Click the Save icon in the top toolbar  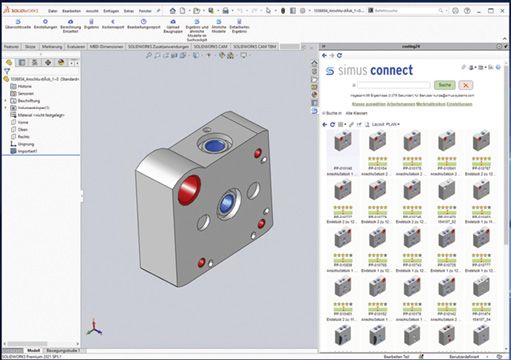pyautogui.click(x=211, y=11)
